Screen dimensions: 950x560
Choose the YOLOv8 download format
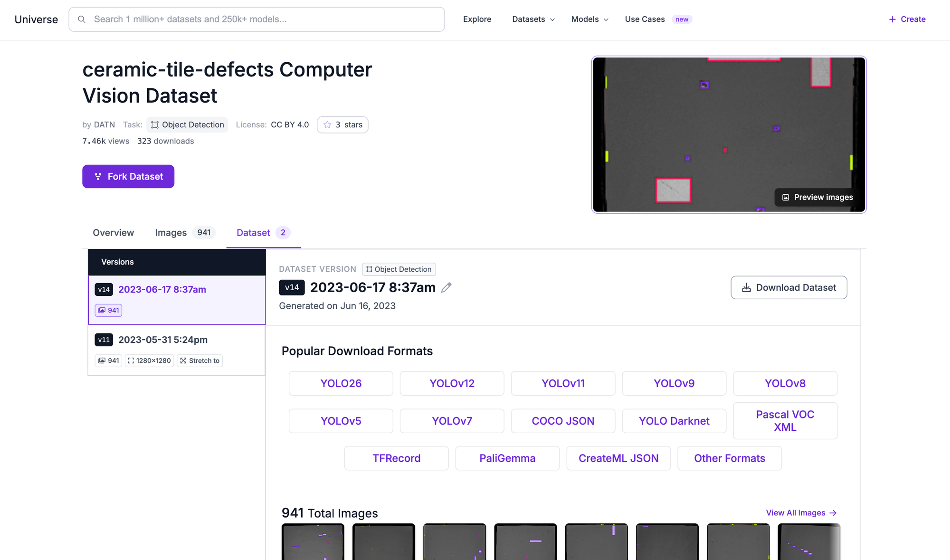coord(785,383)
